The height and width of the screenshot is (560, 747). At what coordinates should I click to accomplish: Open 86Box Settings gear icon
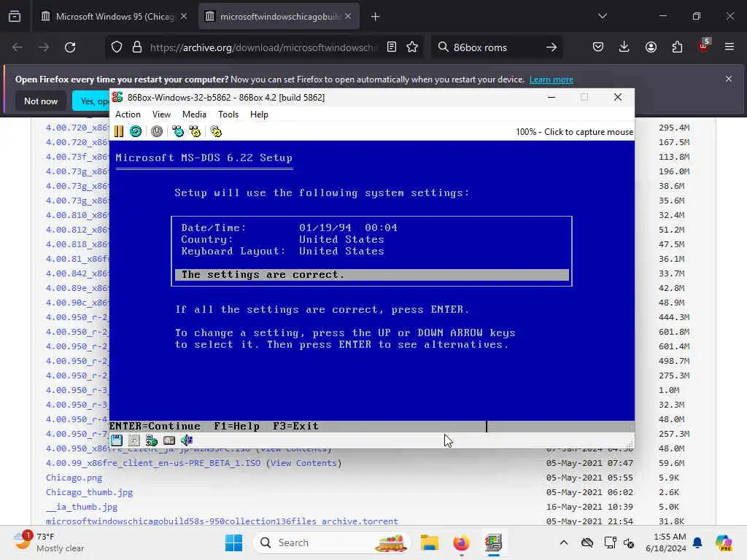(216, 131)
